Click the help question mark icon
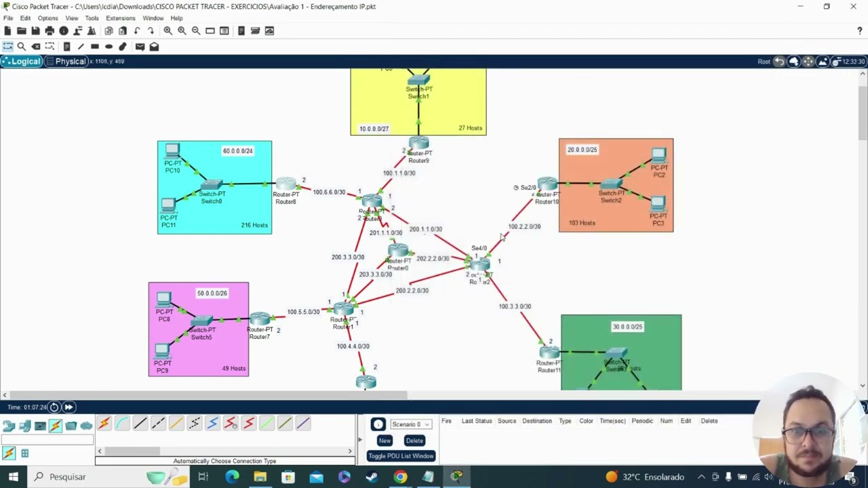868x488 pixels. [860, 30]
